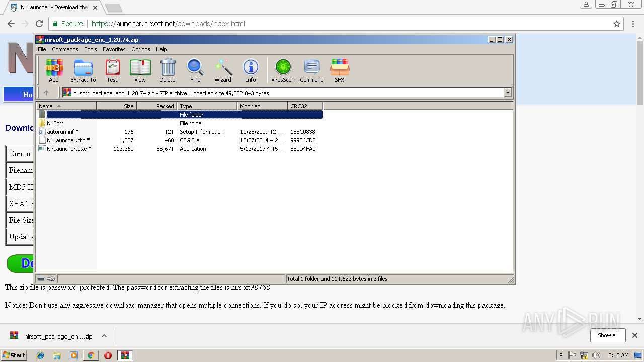Click the taskbar clock 2:18 AM
This screenshot has height=362, width=644.
tap(618, 355)
